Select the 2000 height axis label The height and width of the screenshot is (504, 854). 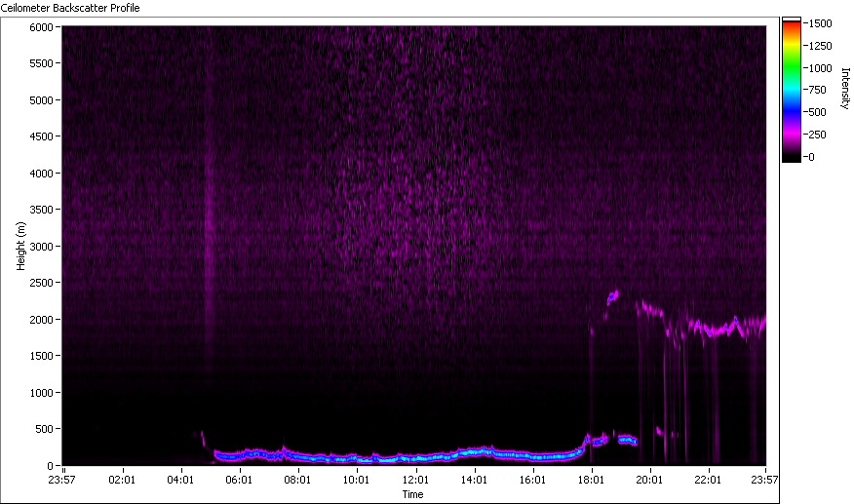tap(41, 320)
